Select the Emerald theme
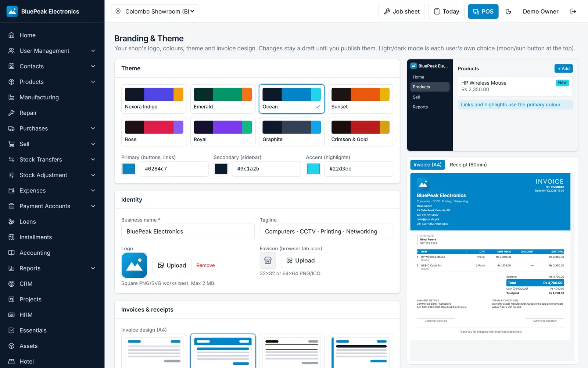 223,99
